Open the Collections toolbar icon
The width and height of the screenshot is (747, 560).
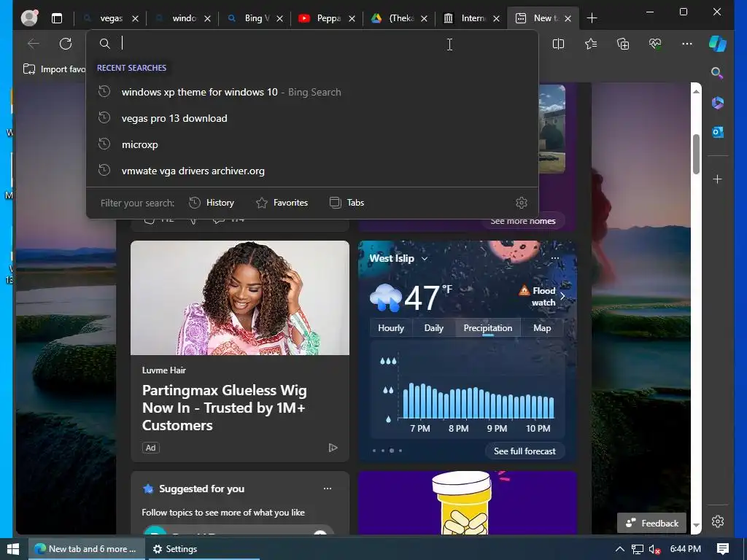(x=623, y=44)
